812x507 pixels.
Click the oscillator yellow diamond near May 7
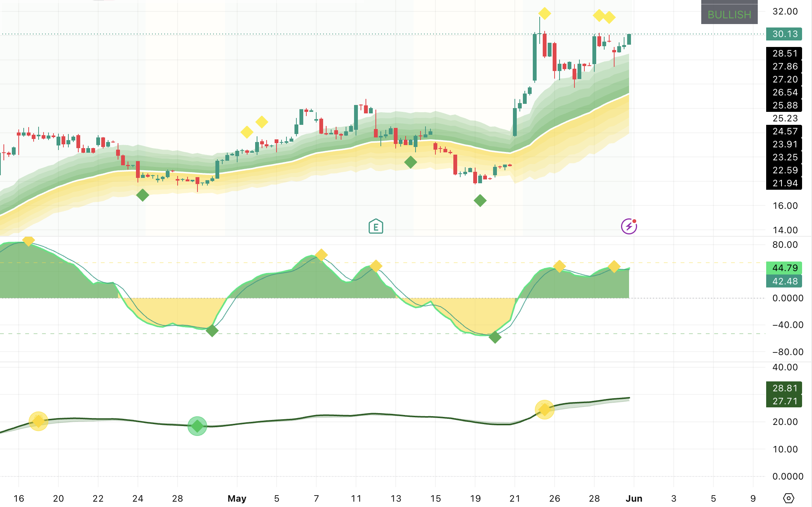click(321, 255)
